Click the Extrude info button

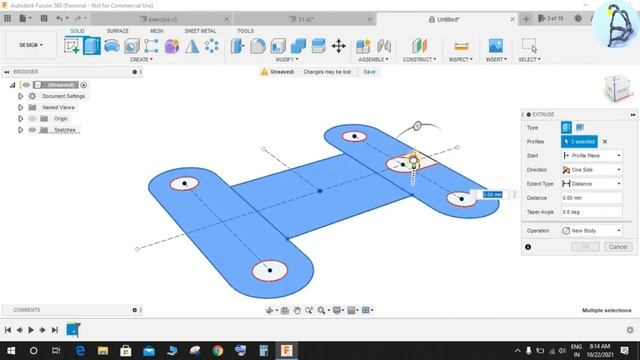click(528, 247)
